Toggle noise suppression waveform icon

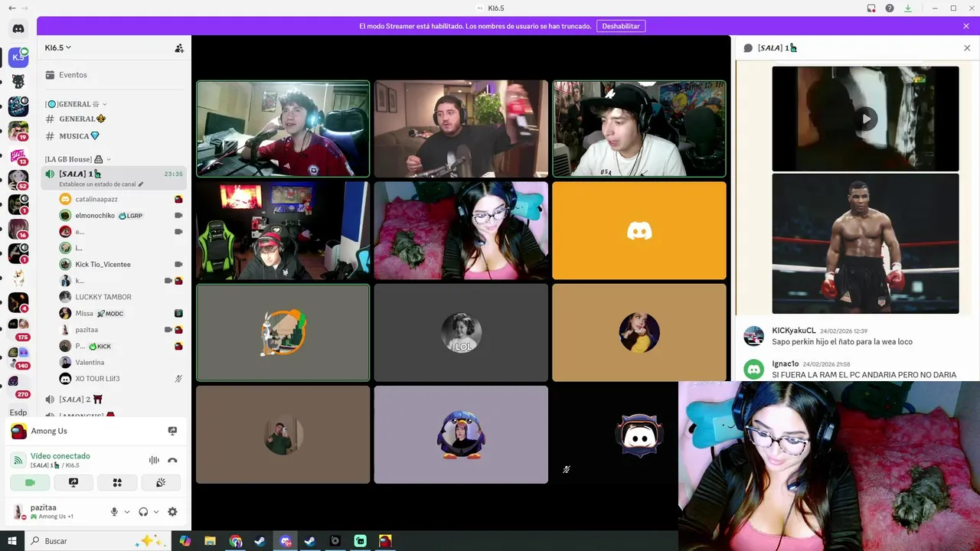154,460
